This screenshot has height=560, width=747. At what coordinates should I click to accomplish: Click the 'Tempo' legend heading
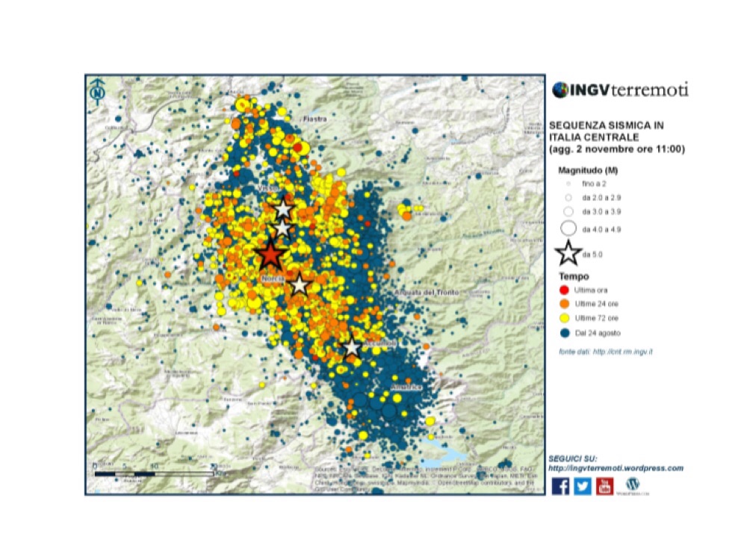coord(574,276)
